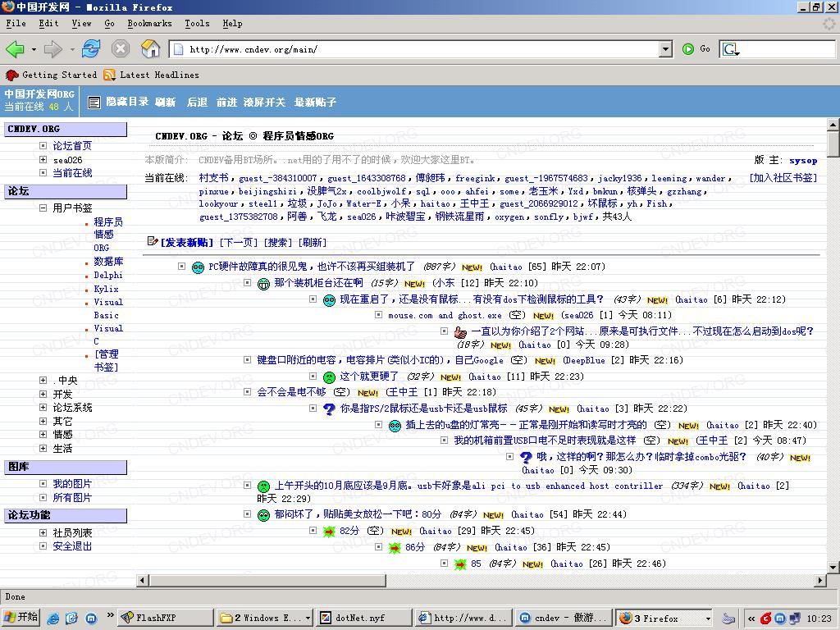Open the File menu
The height and width of the screenshot is (630, 840).
point(16,24)
